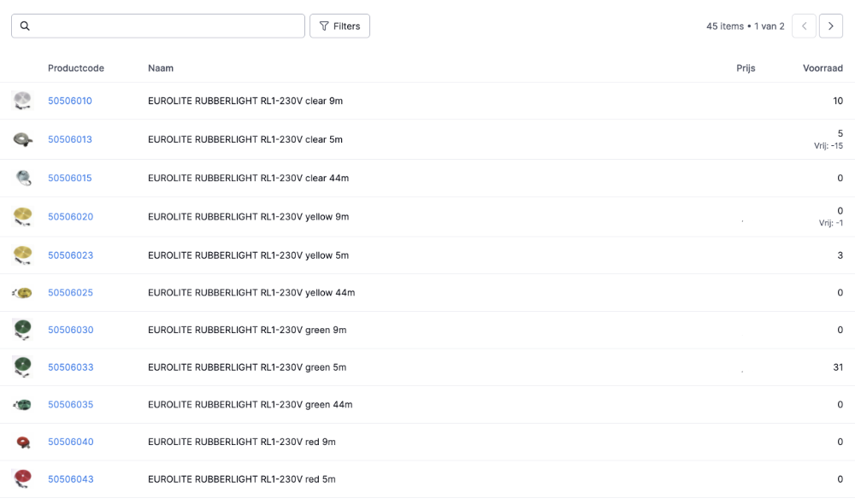
Task: Open product code 50506040 link
Action: pos(70,442)
